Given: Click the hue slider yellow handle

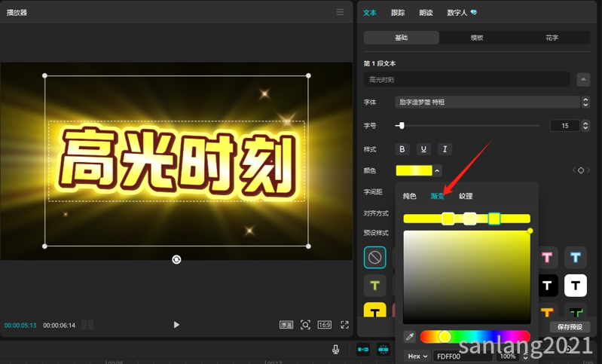Looking at the screenshot, I should pos(445,337).
